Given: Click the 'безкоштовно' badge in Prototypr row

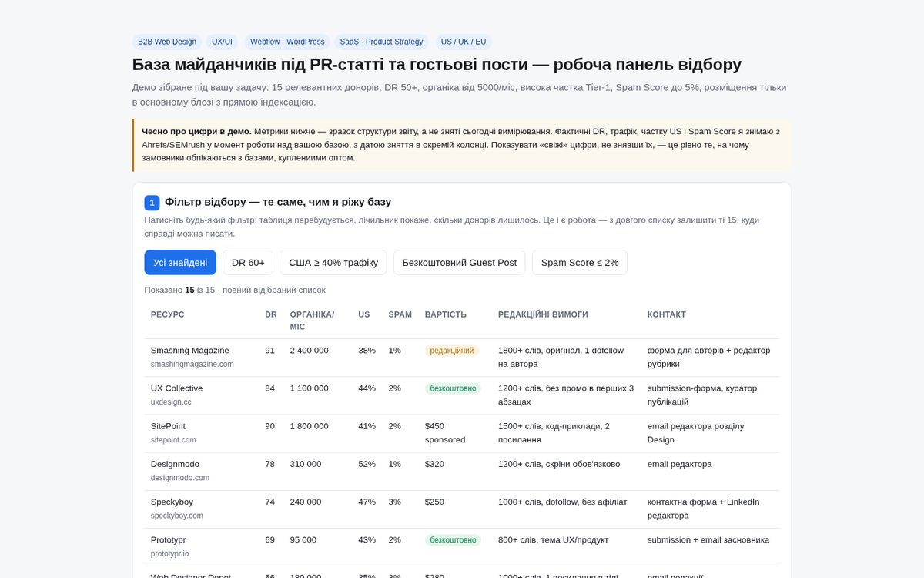Looking at the screenshot, I should click(x=453, y=539).
